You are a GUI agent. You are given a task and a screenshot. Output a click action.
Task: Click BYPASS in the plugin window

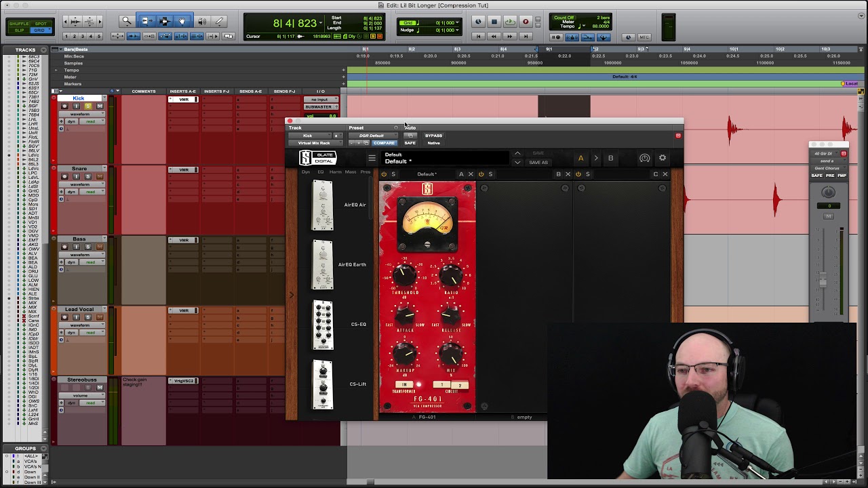(433, 136)
